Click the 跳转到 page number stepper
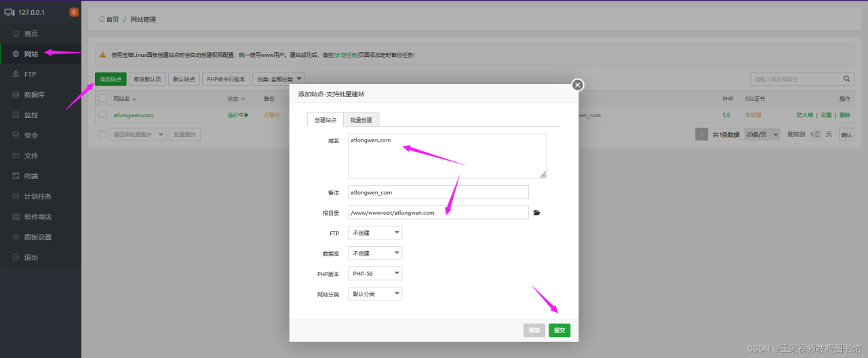This screenshot has width=868, height=358. [x=814, y=134]
